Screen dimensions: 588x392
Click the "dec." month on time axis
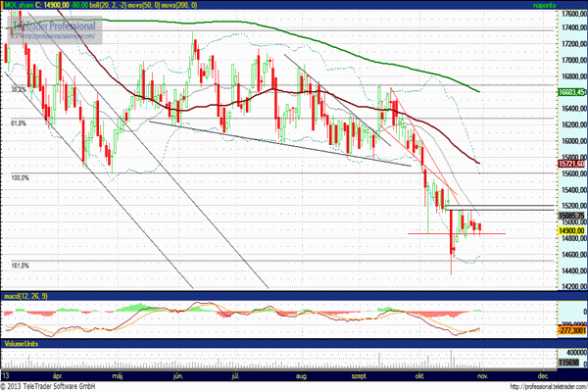(x=543, y=375)
